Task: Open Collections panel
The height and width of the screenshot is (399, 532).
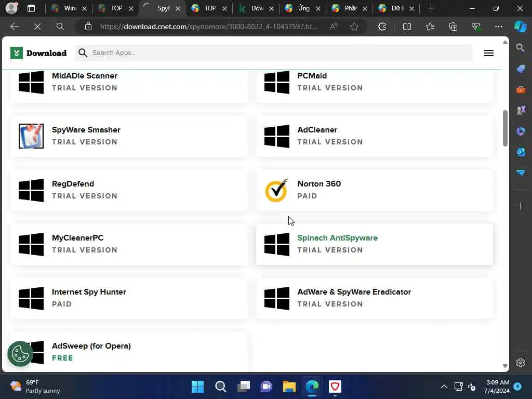Action: pos(453,26)
